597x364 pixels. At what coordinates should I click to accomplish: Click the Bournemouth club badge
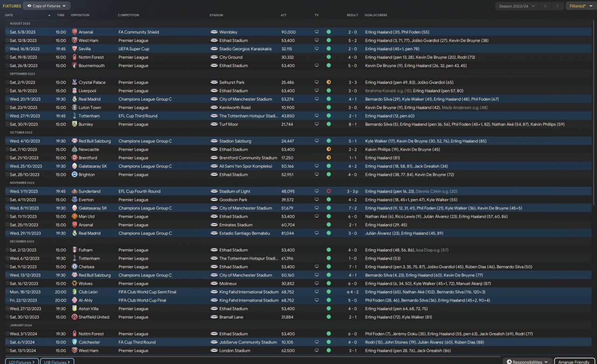[x=75, y=66]
